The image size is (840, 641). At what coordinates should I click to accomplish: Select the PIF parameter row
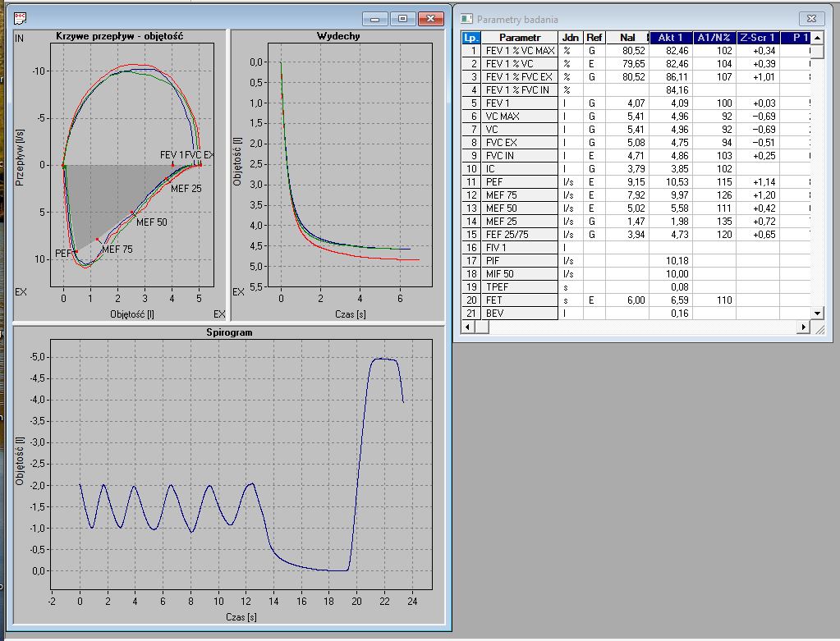pos(636,261)
